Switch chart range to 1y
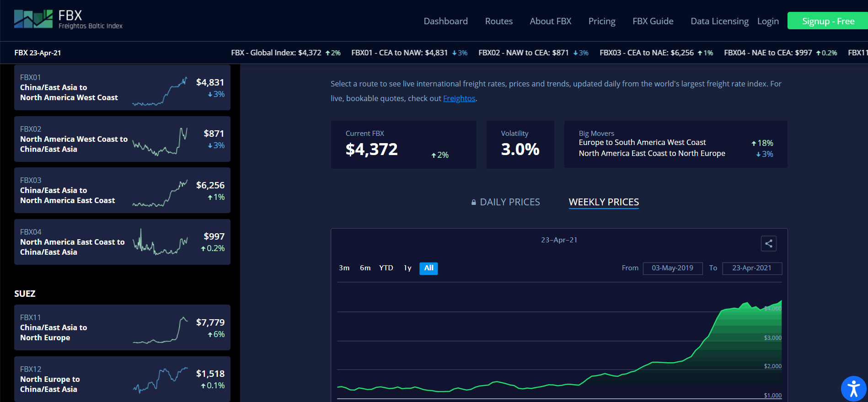Screen dimensions: 868x402 [407, 268]
